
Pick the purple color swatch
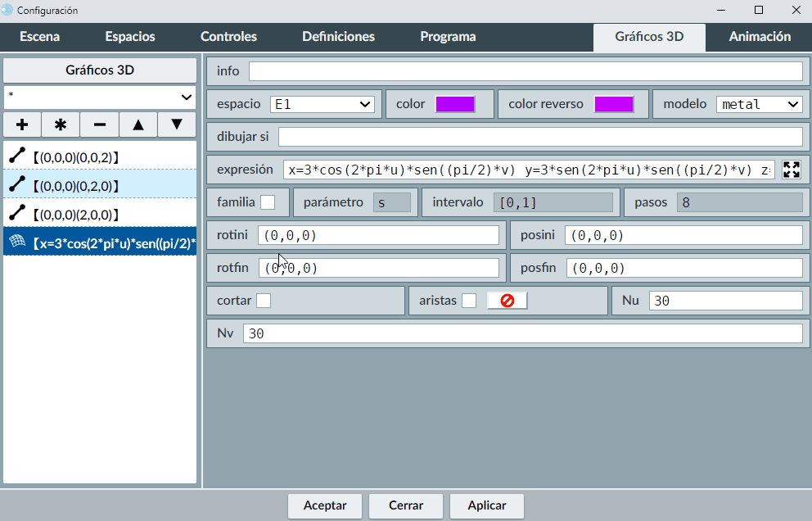pyautogui.click(x=455, y=104)
